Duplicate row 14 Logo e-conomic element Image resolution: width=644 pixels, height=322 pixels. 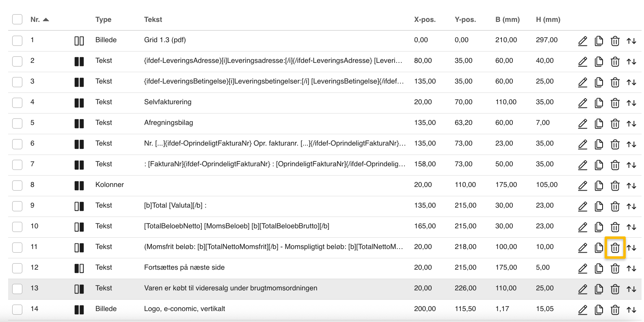click(x=599, y=310)
